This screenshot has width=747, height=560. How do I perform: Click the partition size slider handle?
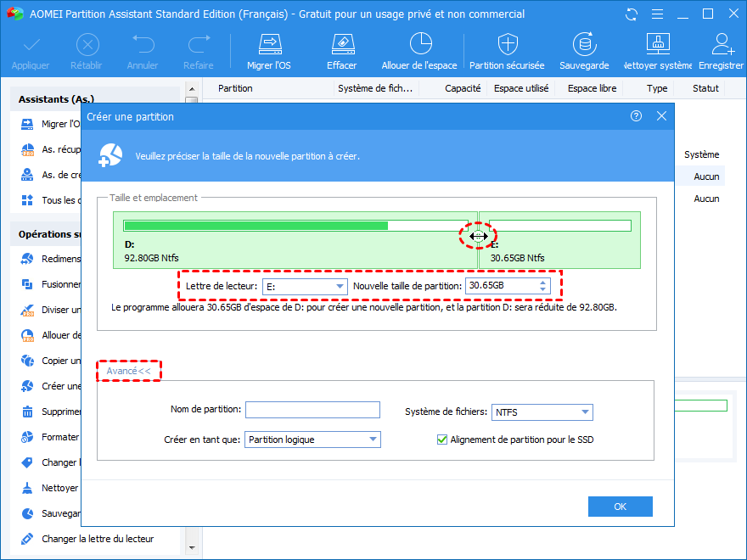[478, 236]
